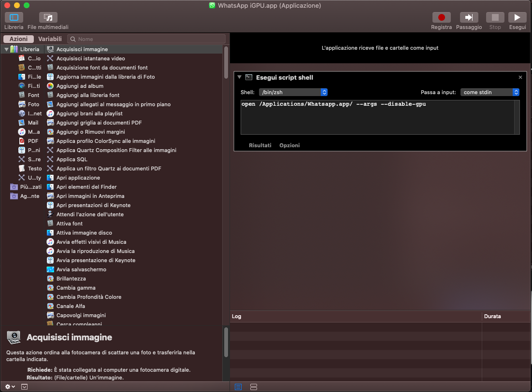Viewport: 532px width, 392px height.
Task: Select the Font category icon
Action: pos(22,95)
